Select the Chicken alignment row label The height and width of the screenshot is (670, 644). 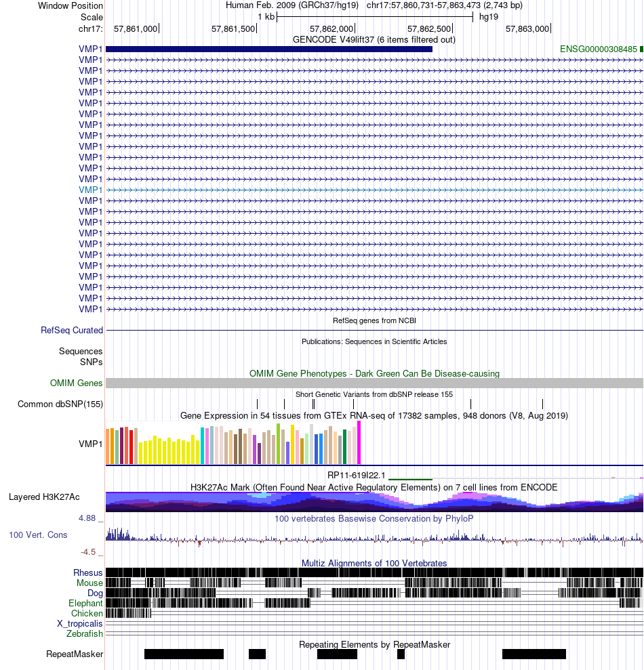(87, 614)
